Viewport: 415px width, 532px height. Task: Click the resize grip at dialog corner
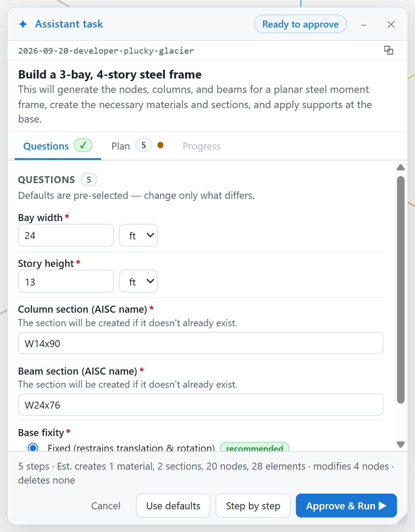click(402, 518)
